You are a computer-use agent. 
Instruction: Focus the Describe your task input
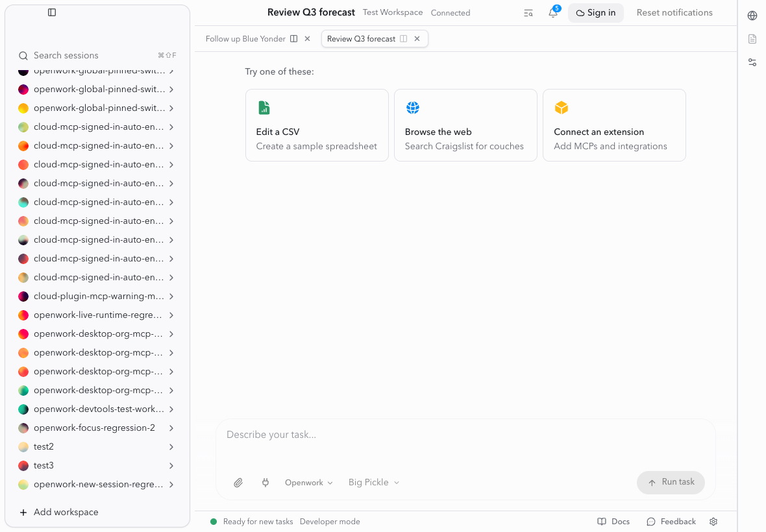tap(465, 435)
